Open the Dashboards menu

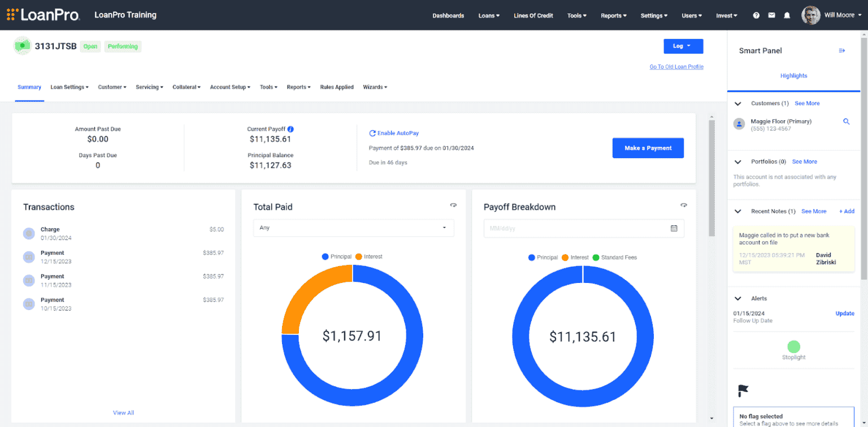448,16
